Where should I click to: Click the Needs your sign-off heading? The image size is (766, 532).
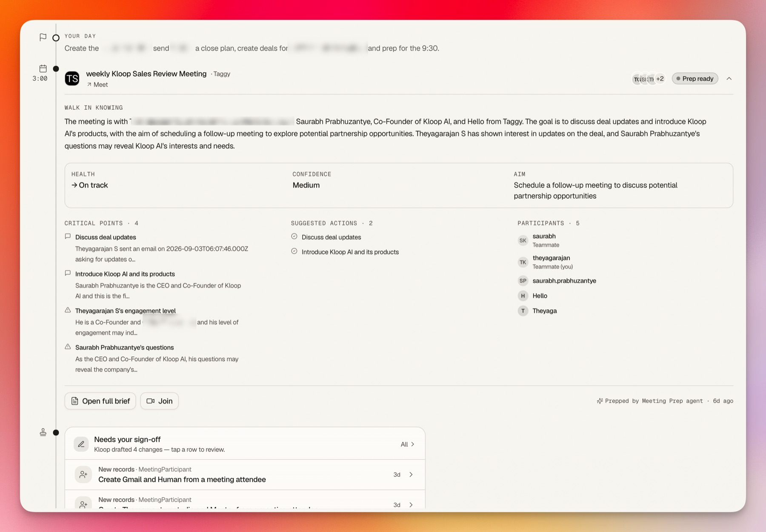pyautogui.click(x=127, y=439)
